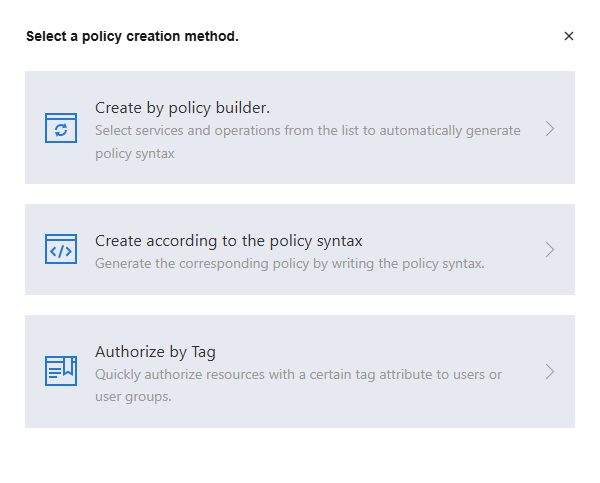Click the policy builder refresh-window icon
This screenshot has height=483, width=600.
point(61,128)
